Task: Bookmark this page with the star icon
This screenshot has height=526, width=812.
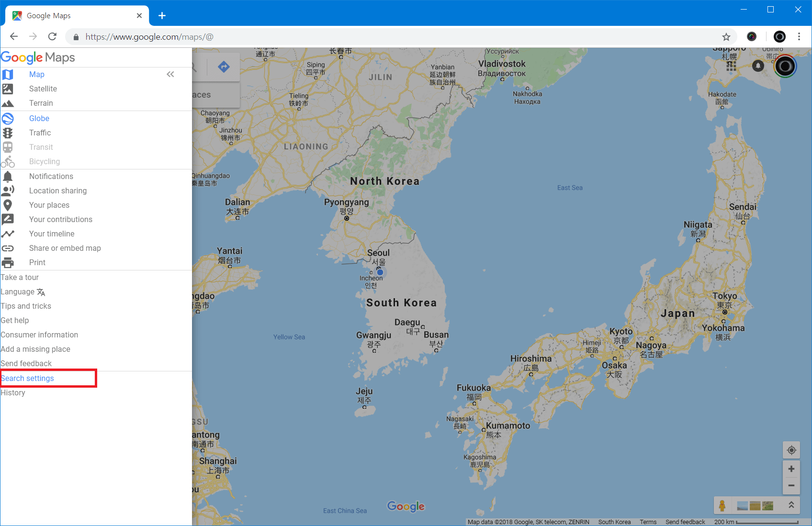Action: pos(726,37)
